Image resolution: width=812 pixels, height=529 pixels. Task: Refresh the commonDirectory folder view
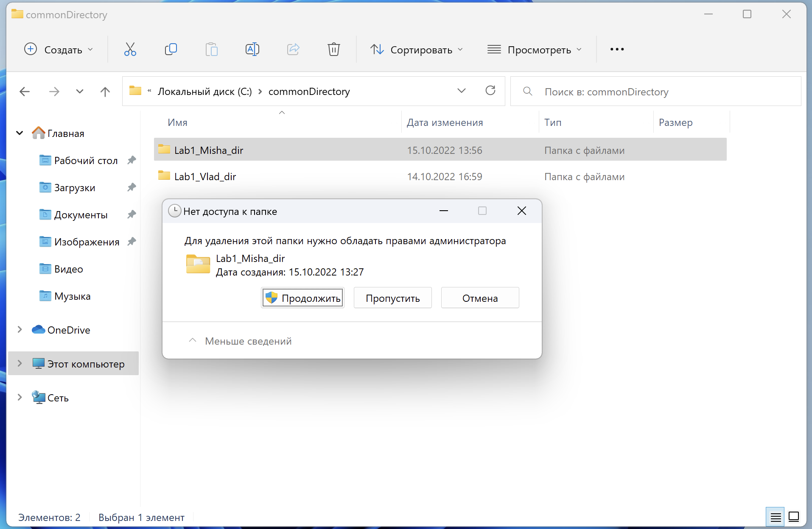(x=490, y=91)
